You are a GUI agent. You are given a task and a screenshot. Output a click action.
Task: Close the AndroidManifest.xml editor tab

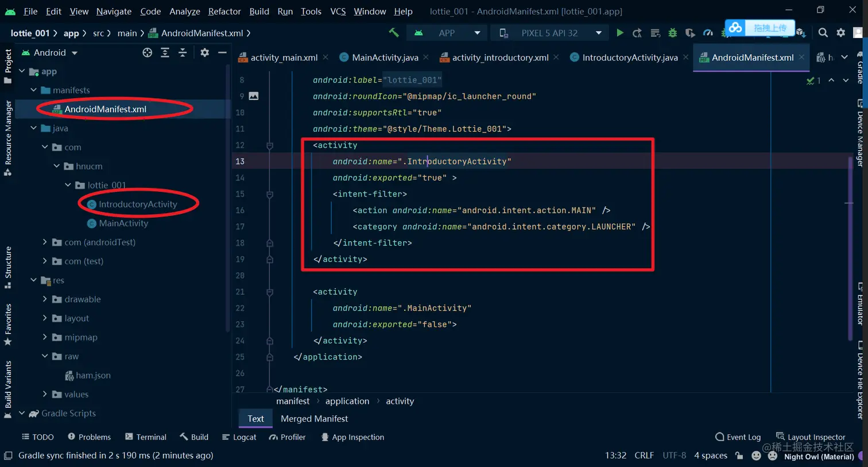[802, 57]
